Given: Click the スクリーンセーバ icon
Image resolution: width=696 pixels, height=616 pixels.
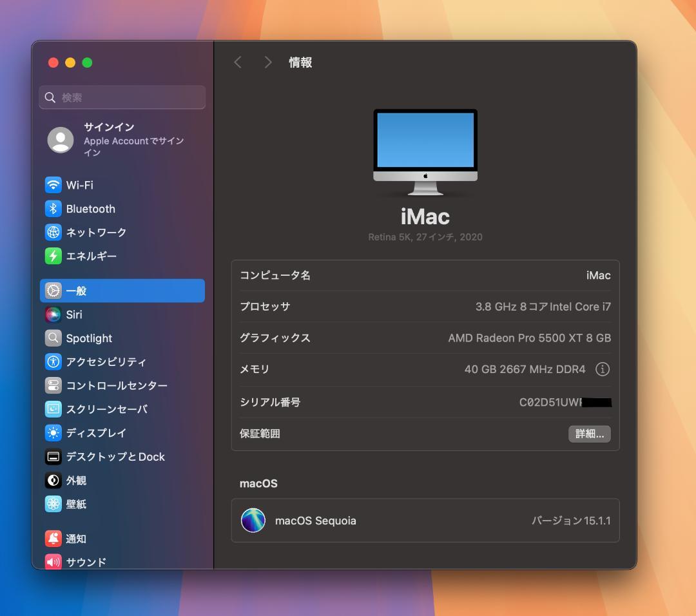Looking at the screenshot, I should [x=53, y=409].
